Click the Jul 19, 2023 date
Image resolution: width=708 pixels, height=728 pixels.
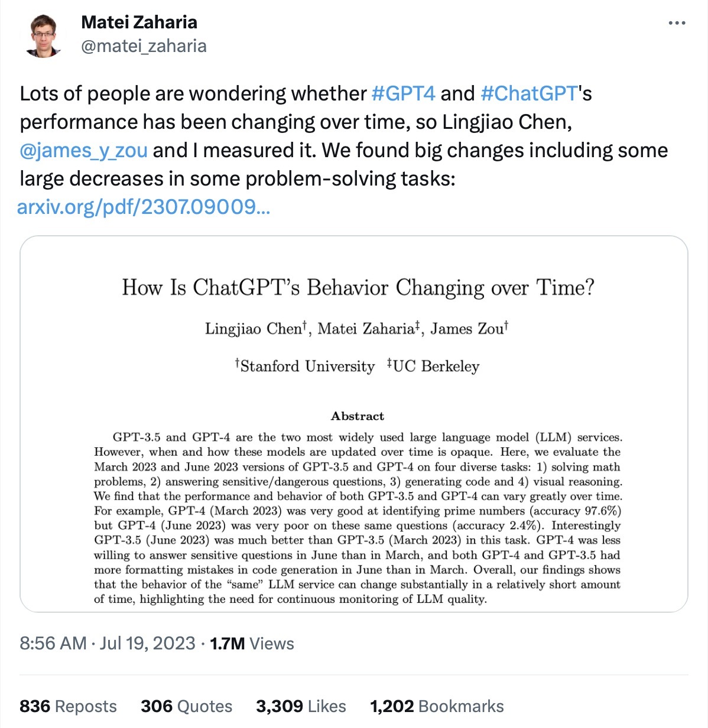[147, 643]
